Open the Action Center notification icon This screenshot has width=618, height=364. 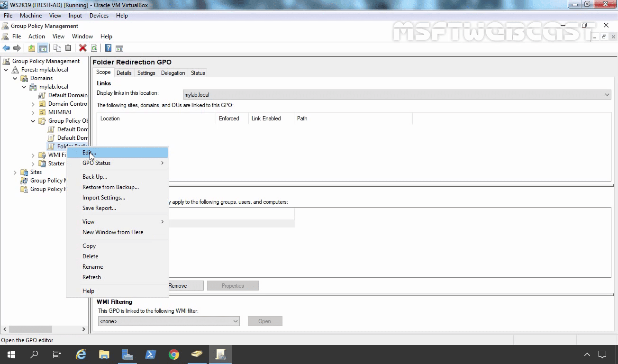[x=602, y=354]
